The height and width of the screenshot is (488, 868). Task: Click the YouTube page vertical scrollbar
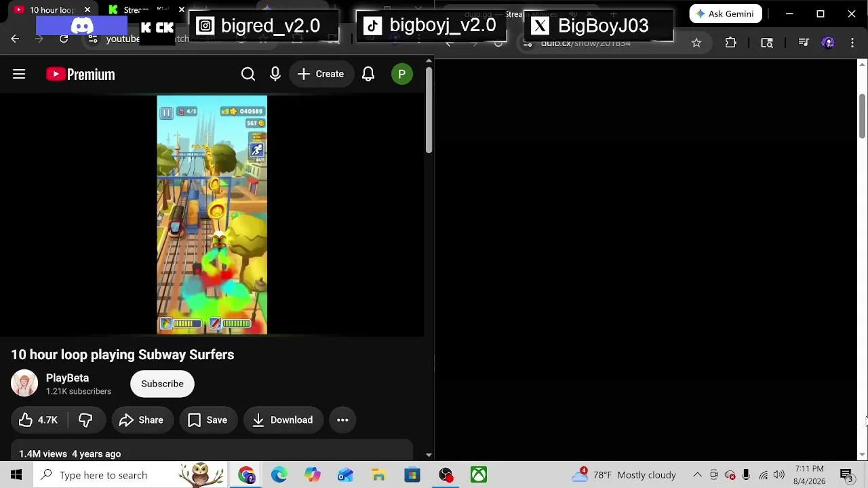click(x=429, y=108)
